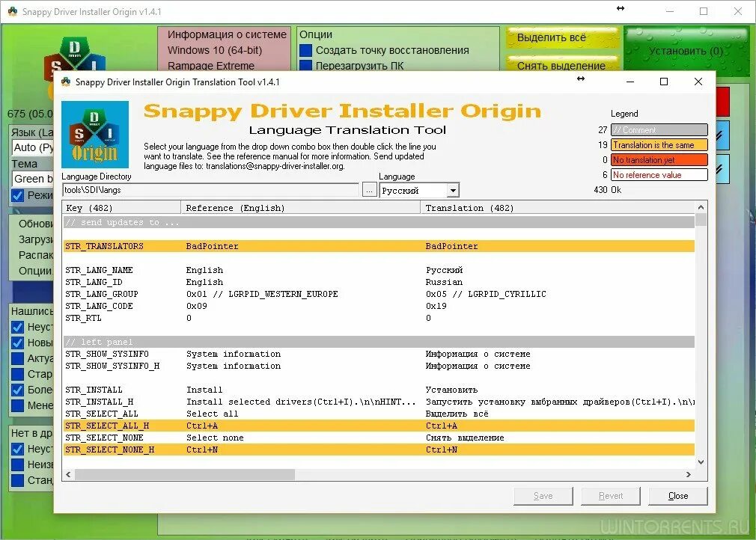Toggle the 'Стар...' checkbox
Screen dimensions: 756x540
[18, 374]
